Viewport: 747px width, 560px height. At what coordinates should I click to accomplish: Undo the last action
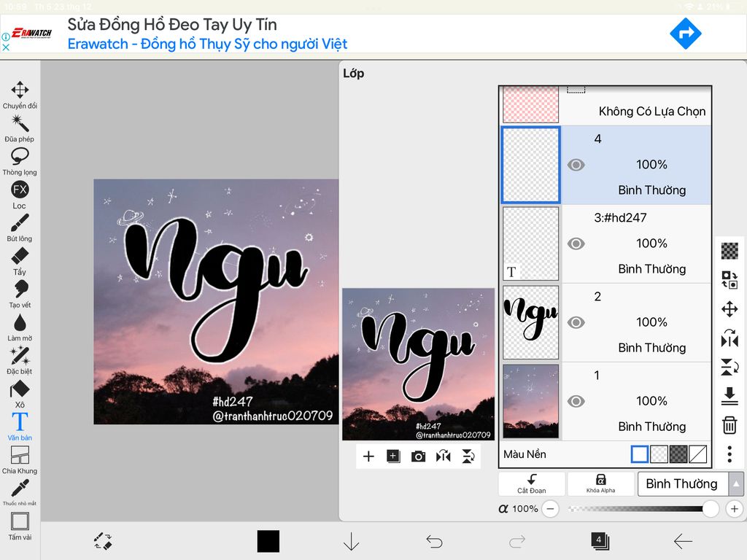coord(434,542)
